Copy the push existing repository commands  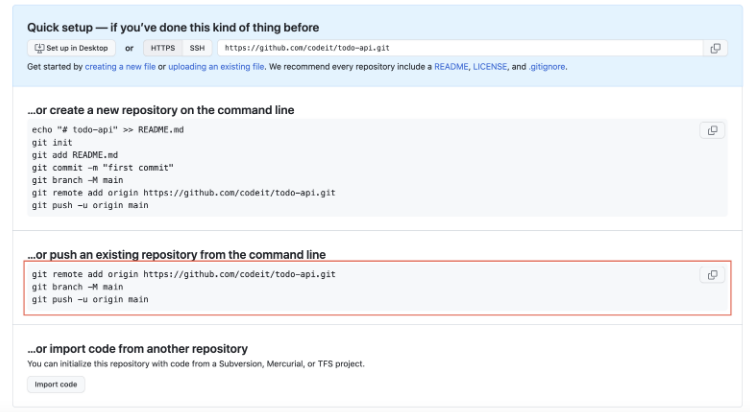click(712, 275)
